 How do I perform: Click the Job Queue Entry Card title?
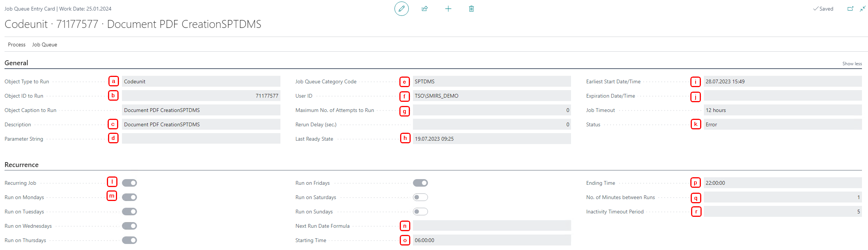point(30,9)
